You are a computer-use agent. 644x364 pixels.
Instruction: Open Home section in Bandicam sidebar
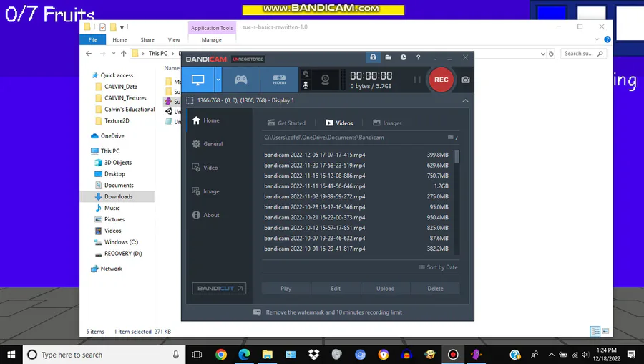pos(220,120)
